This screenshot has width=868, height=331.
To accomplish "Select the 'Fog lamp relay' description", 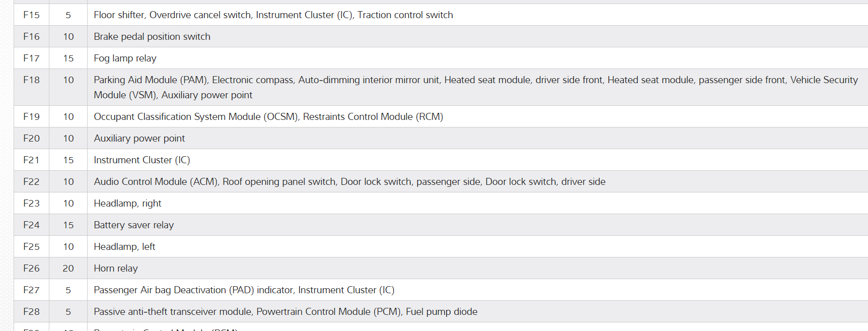I will [125, 58].
